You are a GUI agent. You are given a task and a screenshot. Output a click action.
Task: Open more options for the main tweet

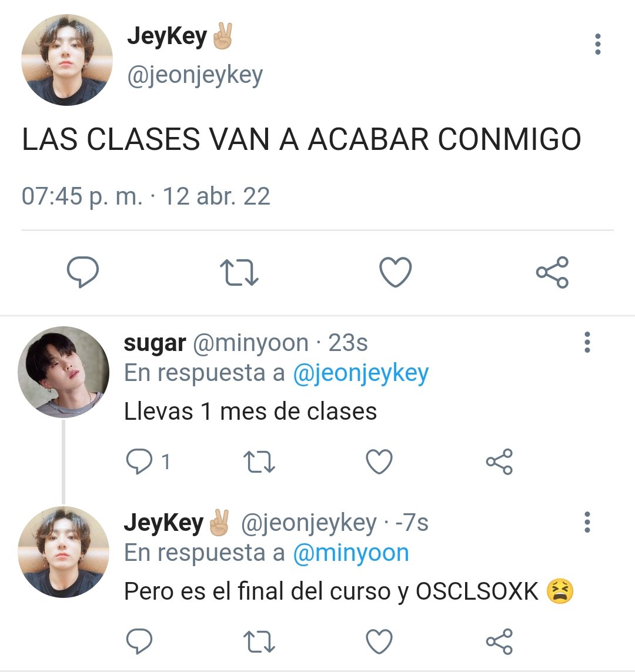click(x=598, y=44)
